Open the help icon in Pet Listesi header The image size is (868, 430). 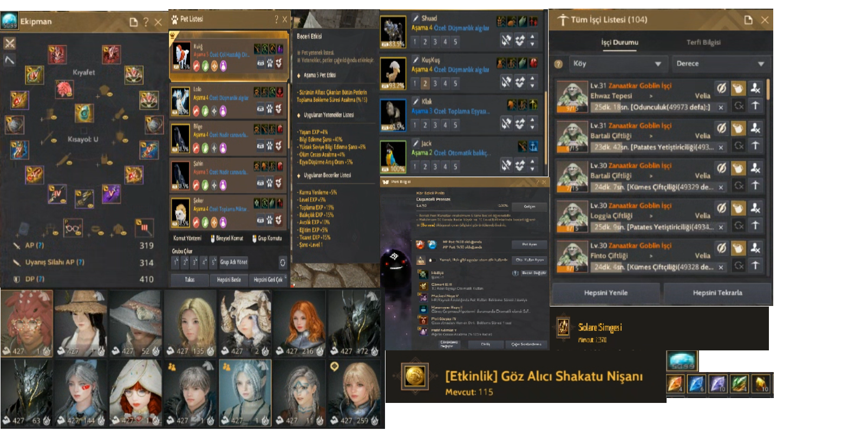276,19
